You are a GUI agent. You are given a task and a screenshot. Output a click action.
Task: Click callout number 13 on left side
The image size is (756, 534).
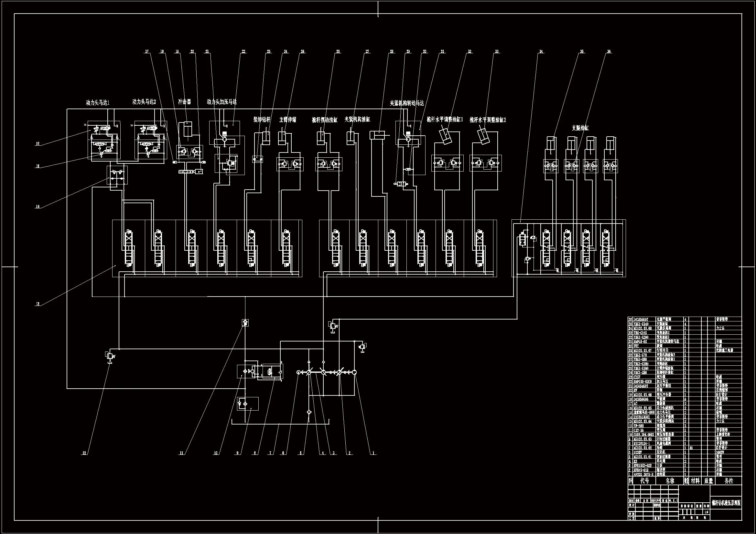(38, 304)
